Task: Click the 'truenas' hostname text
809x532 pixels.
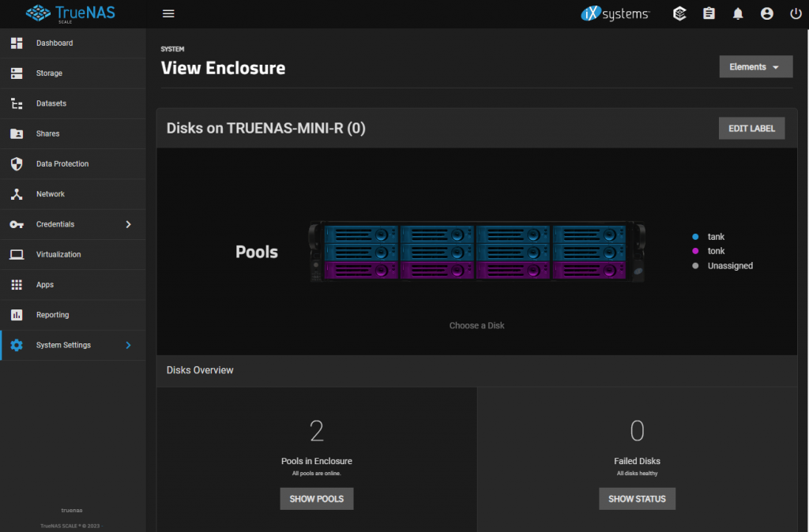Action: [x=72, y=511]
